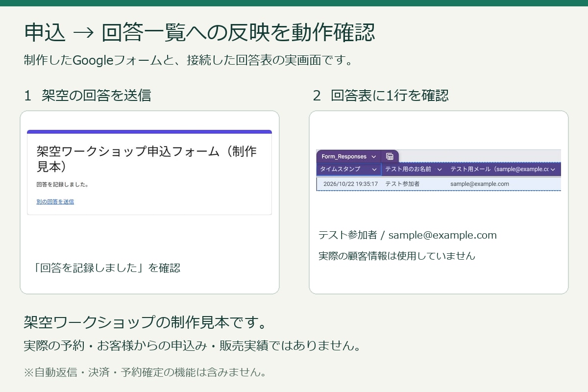588x392 pixels.
Task: Click the caption テスト参加者 / sample@example.com
Action: point(408,235)
